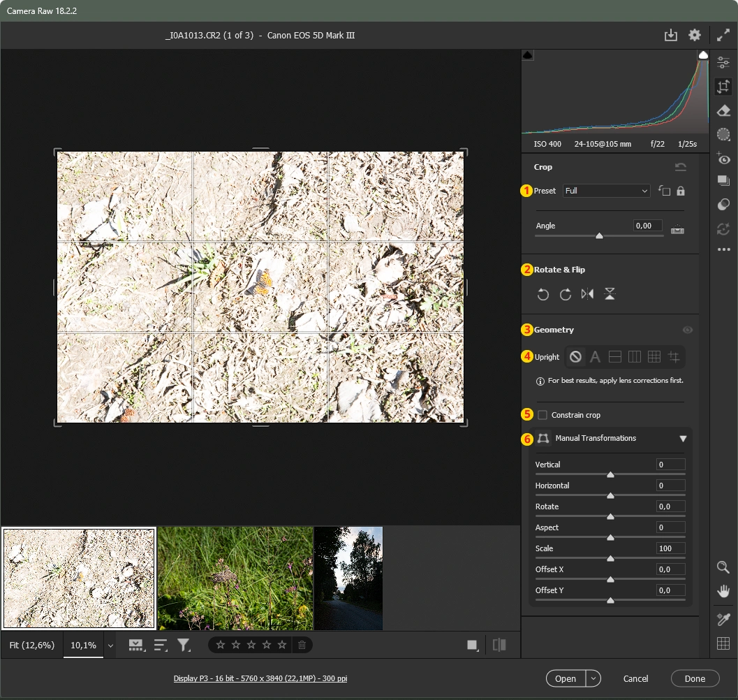Image resolution: width=738 pixels, height=700 pixels.
Task: Rotate the image 90 degrees left
Action: (x=543, y=294)
